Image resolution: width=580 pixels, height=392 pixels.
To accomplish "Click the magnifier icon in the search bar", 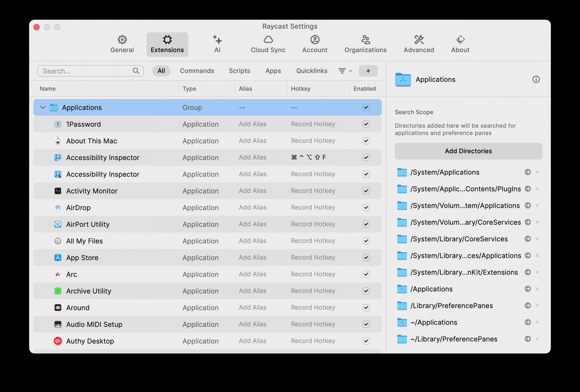I will [137, 71].
